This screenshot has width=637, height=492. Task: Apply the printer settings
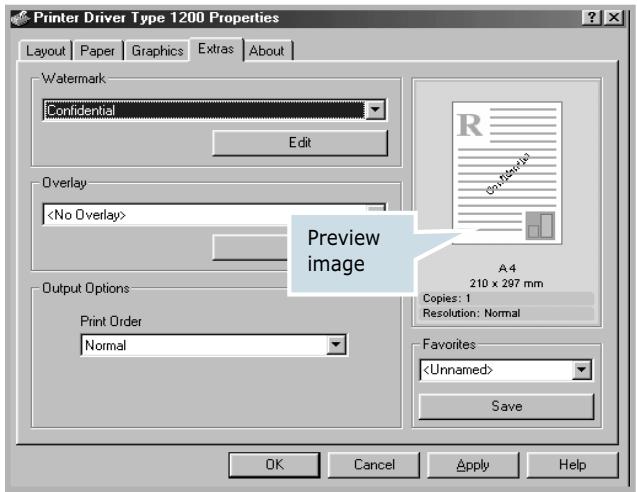pos(473,464)
